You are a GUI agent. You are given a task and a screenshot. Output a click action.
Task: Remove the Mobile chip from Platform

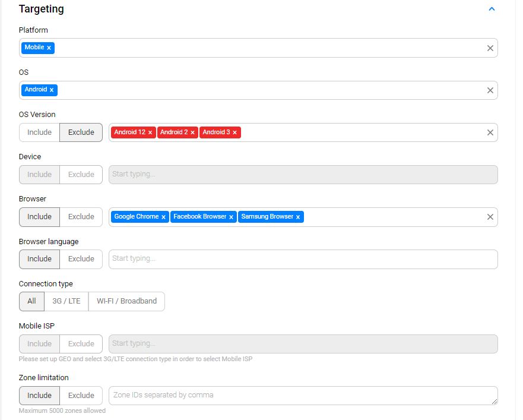click(x=50, y=48)
